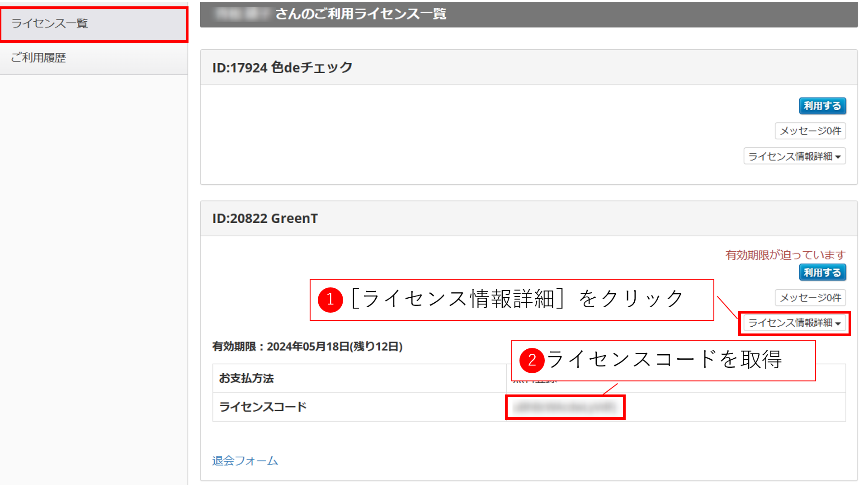Click the caret arrow on GreenT ライセンス情報詳細
The width and height of the screenshot is (868, 488).
[x=838, y=324]
